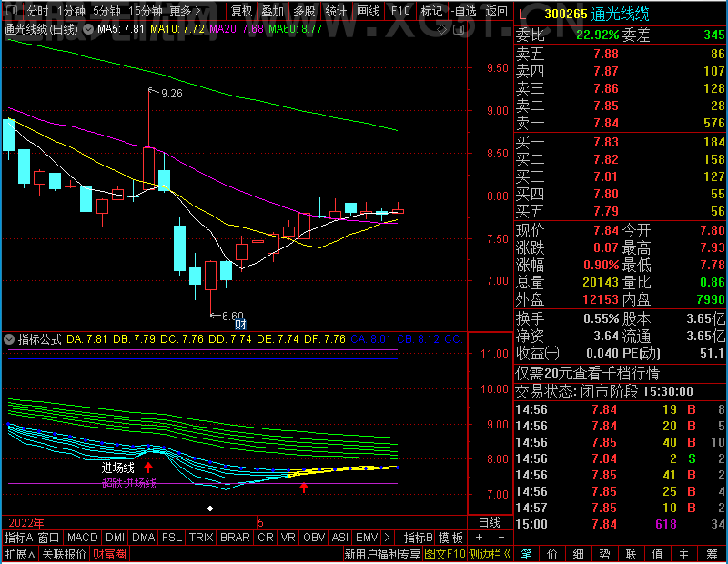Click 叠加 overlay button
This screenshot has height=564, width=728.
point(272,11)
